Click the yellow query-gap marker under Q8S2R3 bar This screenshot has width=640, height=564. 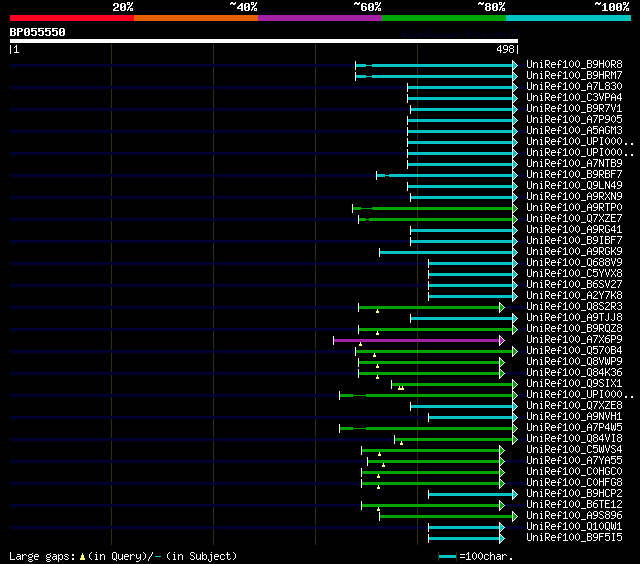point(378,311)
